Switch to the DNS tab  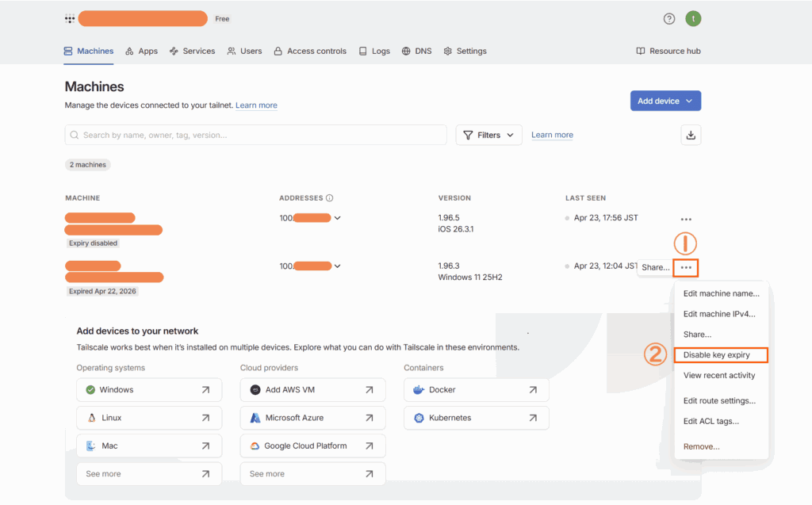(x=416, y=51)
